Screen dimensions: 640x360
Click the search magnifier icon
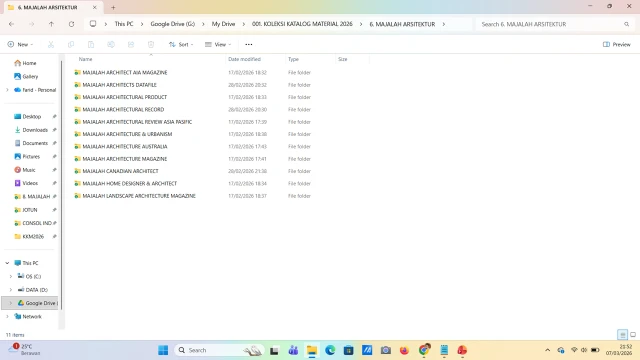pos(627,24)
